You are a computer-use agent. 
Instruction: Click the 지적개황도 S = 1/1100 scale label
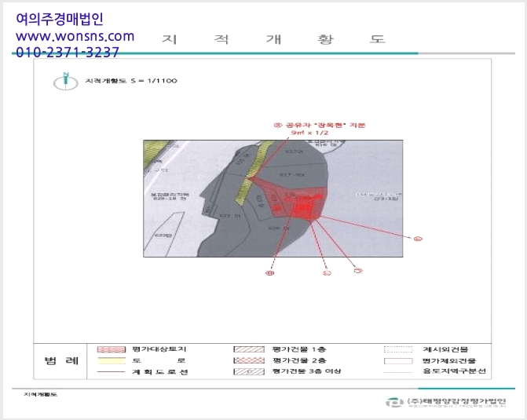131,81
